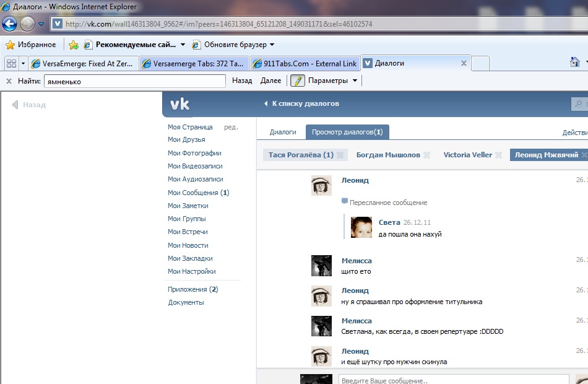Click the Света sender name link
The image size is (588, 384).
(x=389, y=222)
